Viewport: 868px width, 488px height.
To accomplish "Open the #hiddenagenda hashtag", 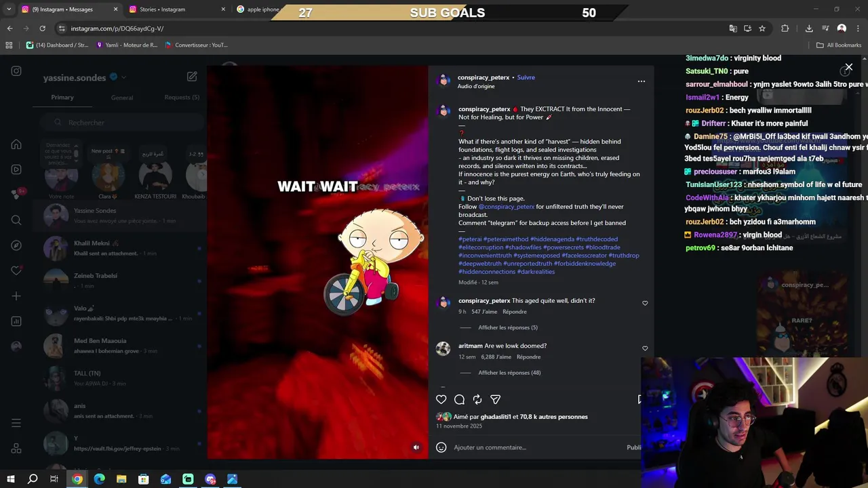I will (x=552, y=239).
